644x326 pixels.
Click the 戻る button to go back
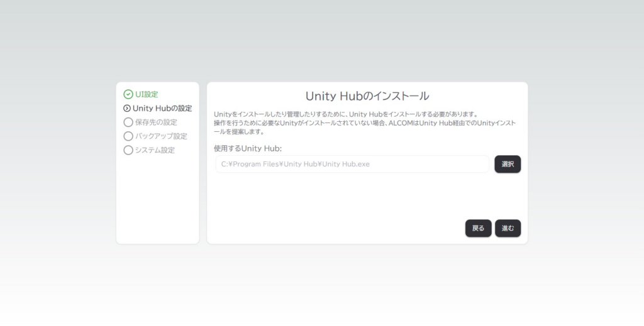point(478,229)
